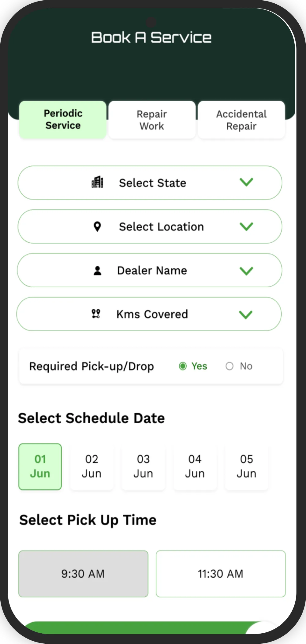Select Yes for Required Pick-up/Drop

click(x=183, y=366)
